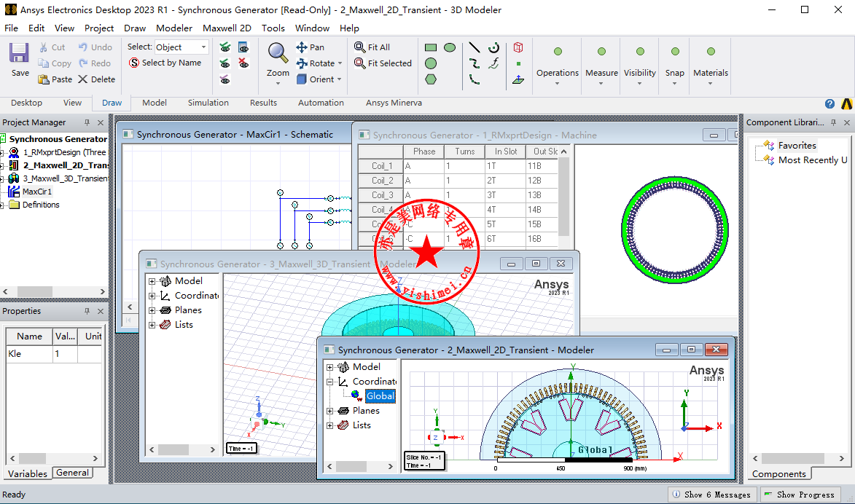This screenshot has width=855, height=504.
Task: Open the Modeler menu
Action: point(174,28)
